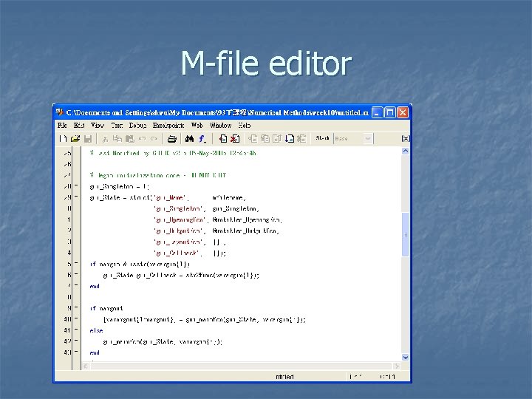Click the Undo arrow icon
Screen dimensions: 532x399
click(x=142, y=138)
